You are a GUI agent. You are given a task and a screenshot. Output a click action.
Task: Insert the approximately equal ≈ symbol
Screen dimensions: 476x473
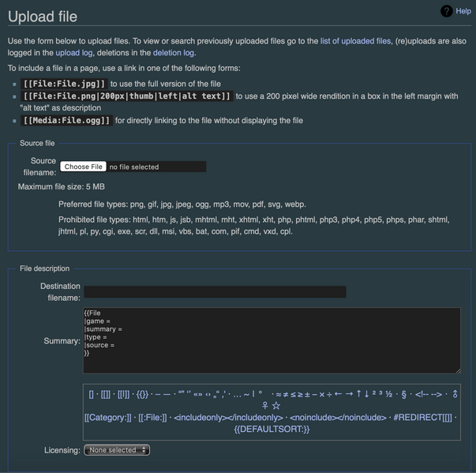point(276,393)
